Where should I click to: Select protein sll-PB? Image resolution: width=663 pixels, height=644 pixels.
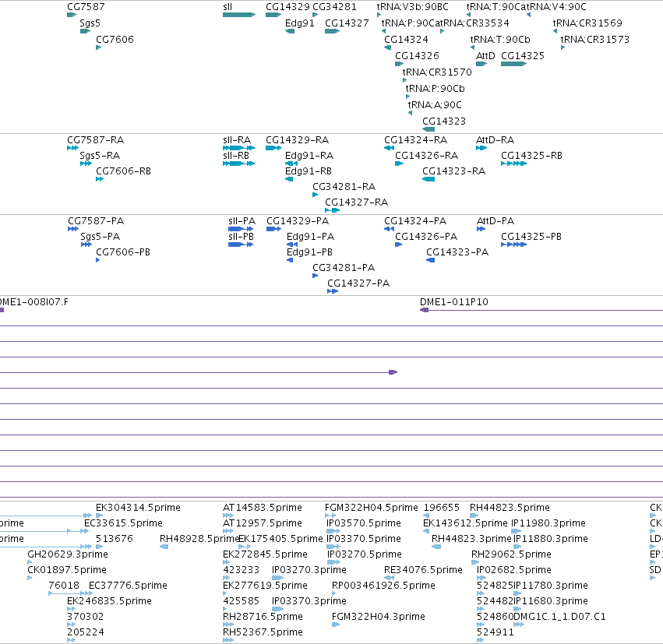pos(241,237)
